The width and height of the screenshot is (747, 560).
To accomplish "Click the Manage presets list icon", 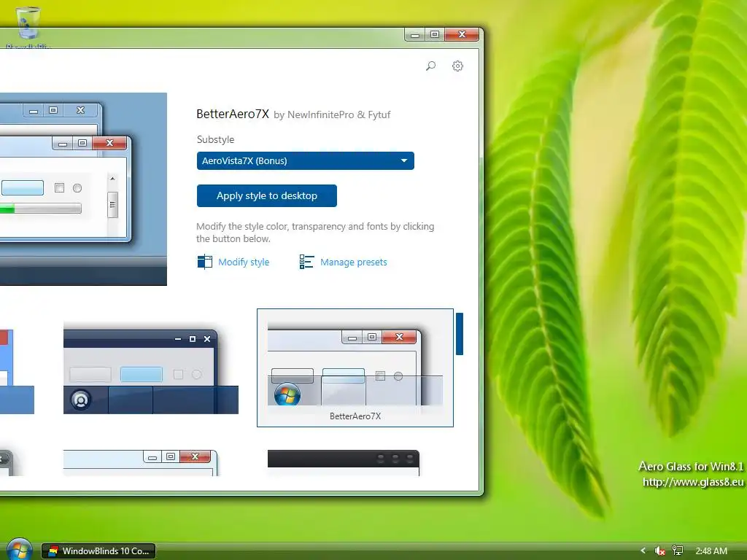I will point(306,262).
